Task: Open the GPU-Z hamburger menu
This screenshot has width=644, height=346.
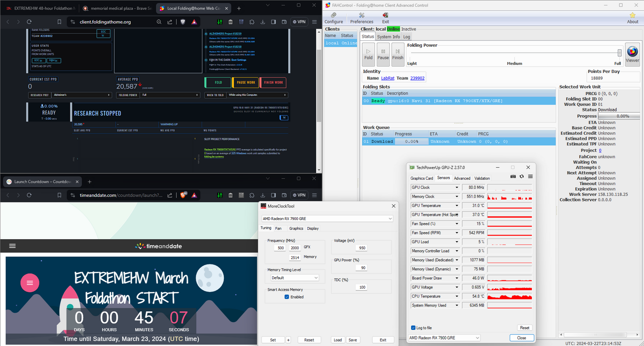Action: click(x=530, y=177)
